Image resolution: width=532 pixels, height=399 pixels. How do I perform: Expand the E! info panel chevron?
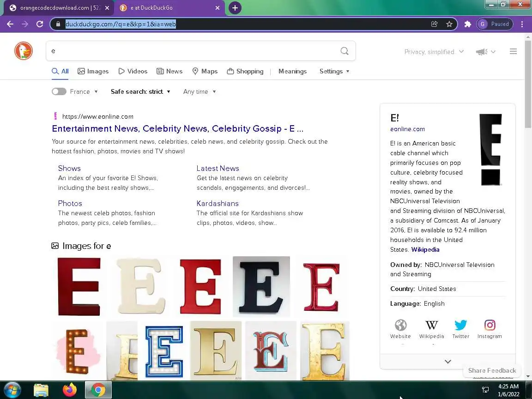click(x=448, y=362)
